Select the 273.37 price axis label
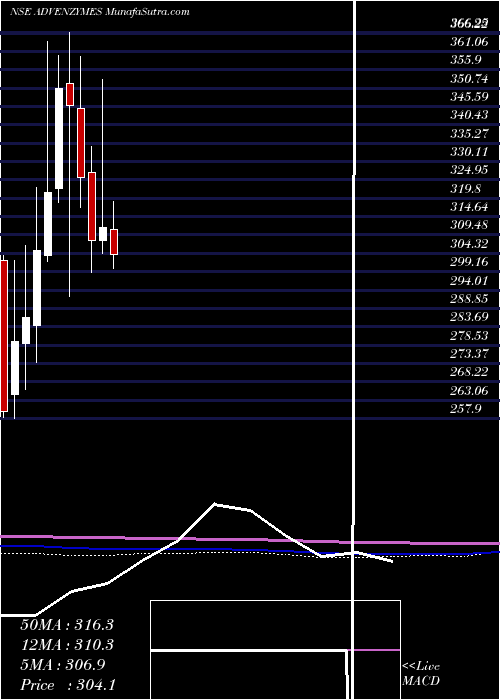The image size is (500, 700). (470, 354)
